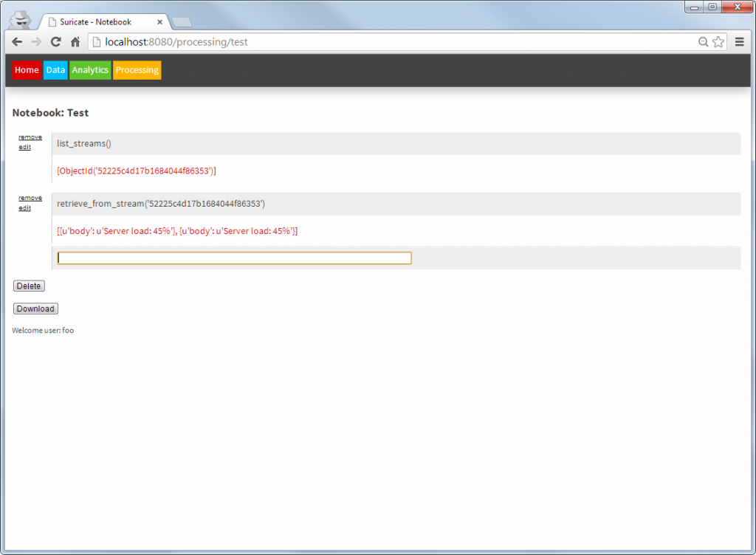Bookmark this page with the star icon
Screen dimensions: 756x555
tap(718, 42)
